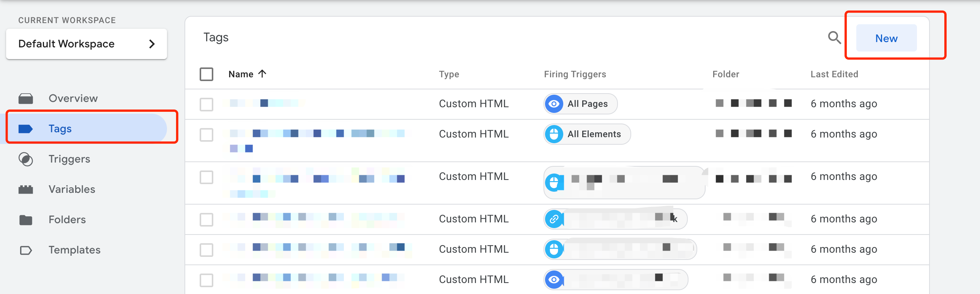Toggle the select-all checkbox in table header
This screenshot has height=294, width=980.
point(206,74)
